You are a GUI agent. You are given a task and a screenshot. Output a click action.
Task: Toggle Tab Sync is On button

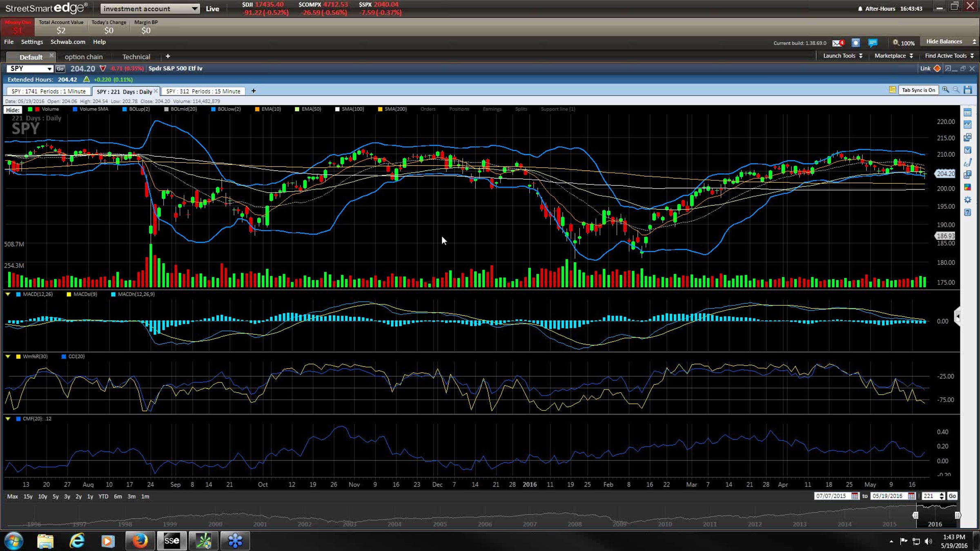[918, 90]
